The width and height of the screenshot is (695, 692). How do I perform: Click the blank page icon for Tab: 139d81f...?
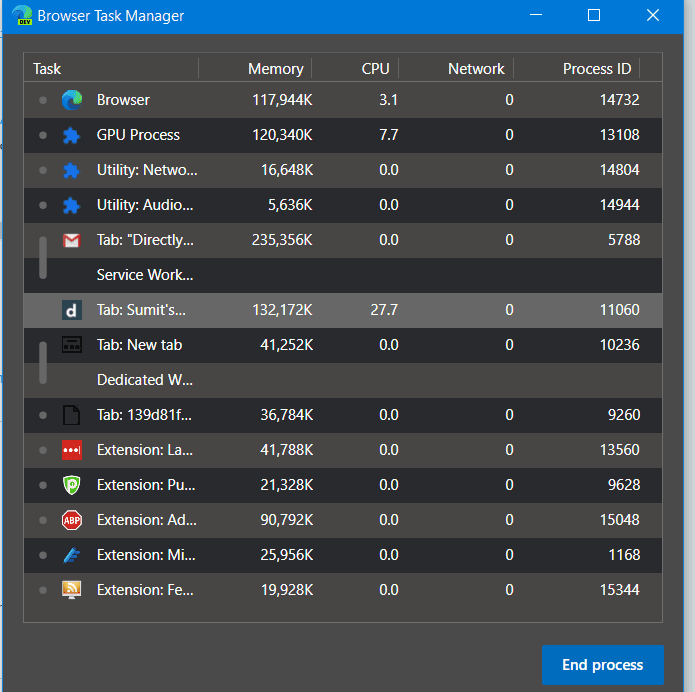71,415
